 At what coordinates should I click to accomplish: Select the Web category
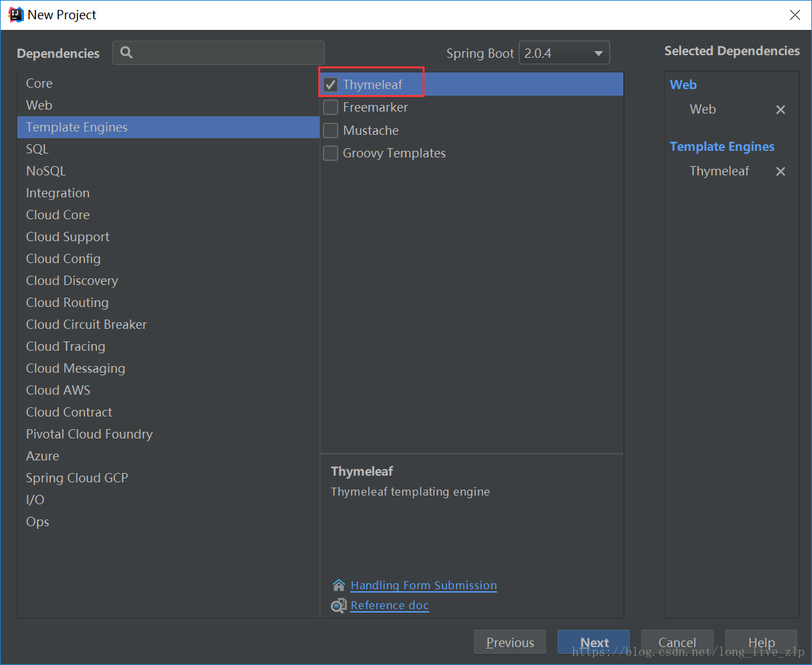point(168,105)
